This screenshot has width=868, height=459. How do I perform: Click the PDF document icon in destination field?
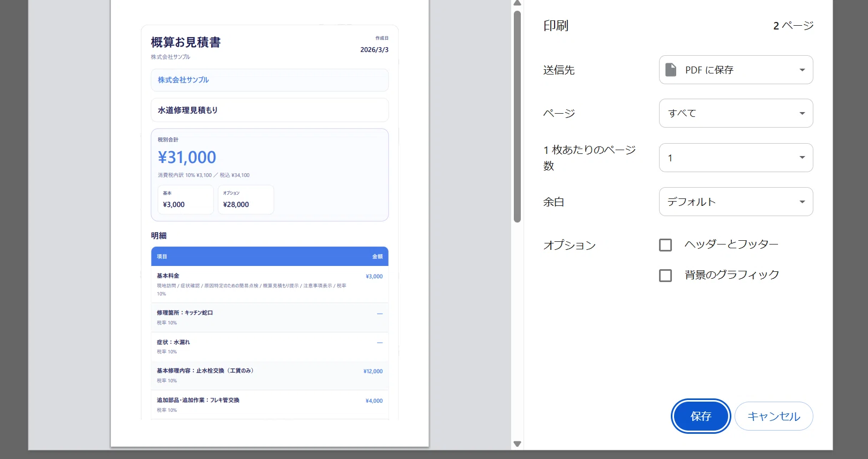[x=671, y=70]
